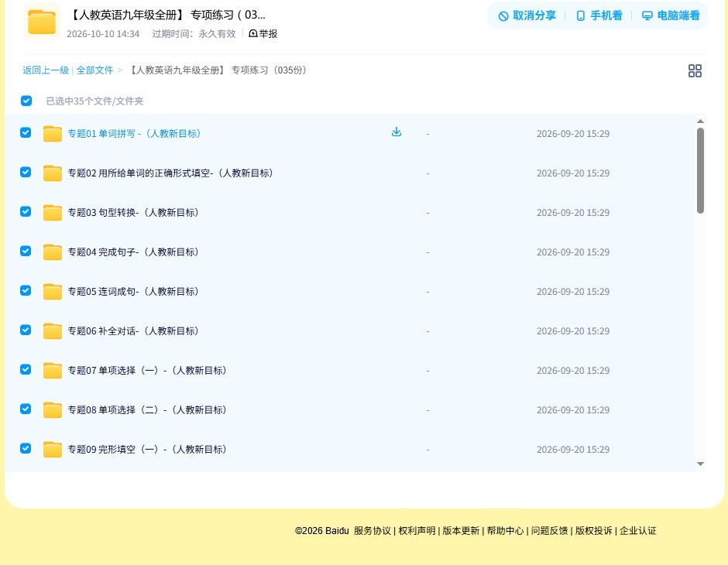Open folder icon of 专题07 单项选择（一）
The height and width of the screenshot is (565, 728).
tap(53, 370)
